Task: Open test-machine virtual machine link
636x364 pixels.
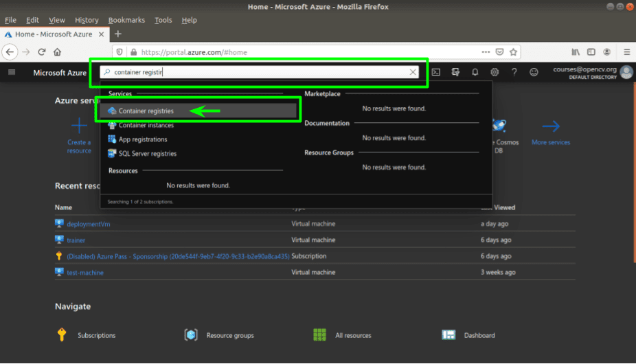Action: (85, 273)
